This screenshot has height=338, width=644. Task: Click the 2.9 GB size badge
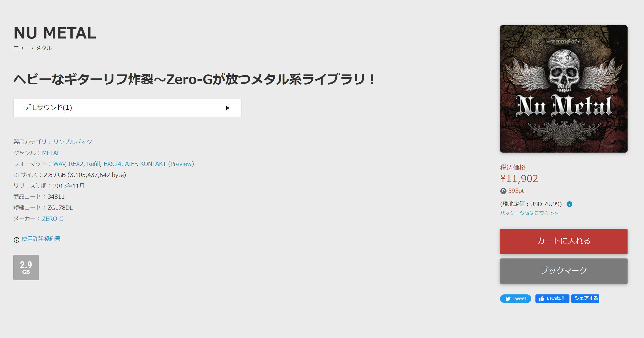tap(26, 268)
